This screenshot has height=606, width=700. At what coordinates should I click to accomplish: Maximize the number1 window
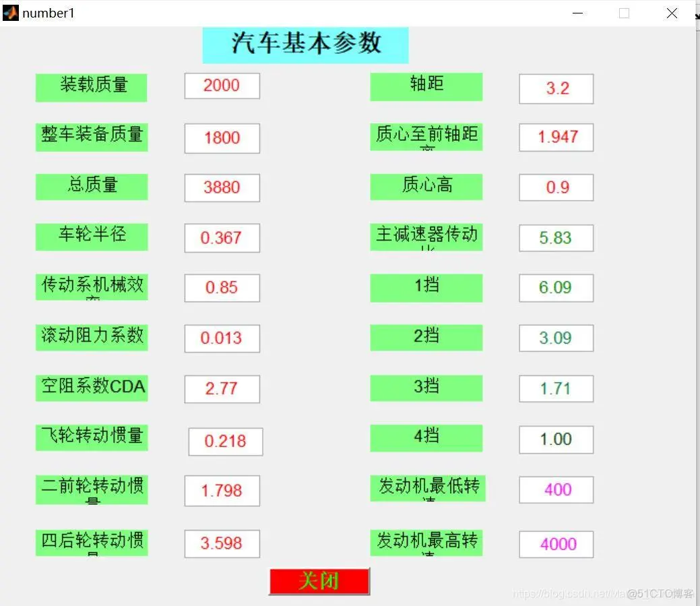(x=624, y=13)
